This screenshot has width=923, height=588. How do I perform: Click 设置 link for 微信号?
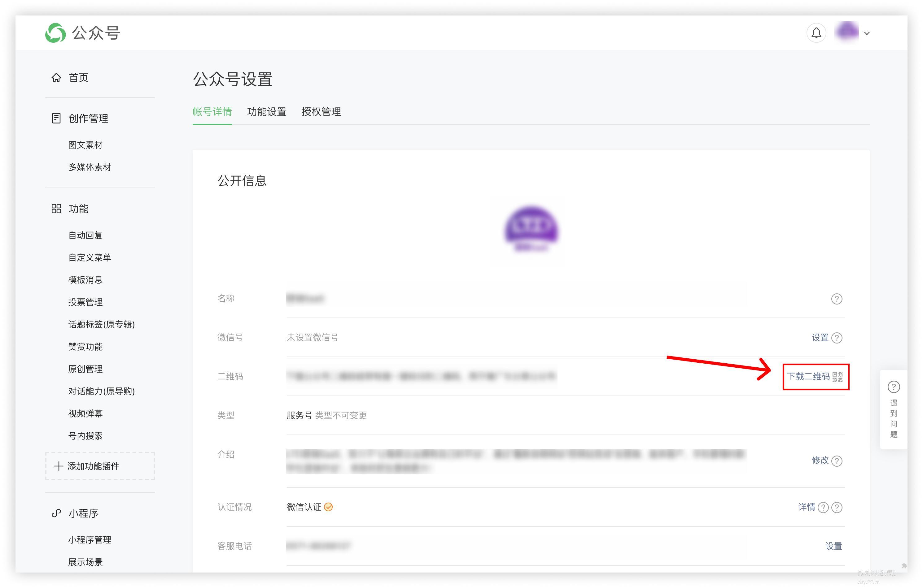pos(820,337)
